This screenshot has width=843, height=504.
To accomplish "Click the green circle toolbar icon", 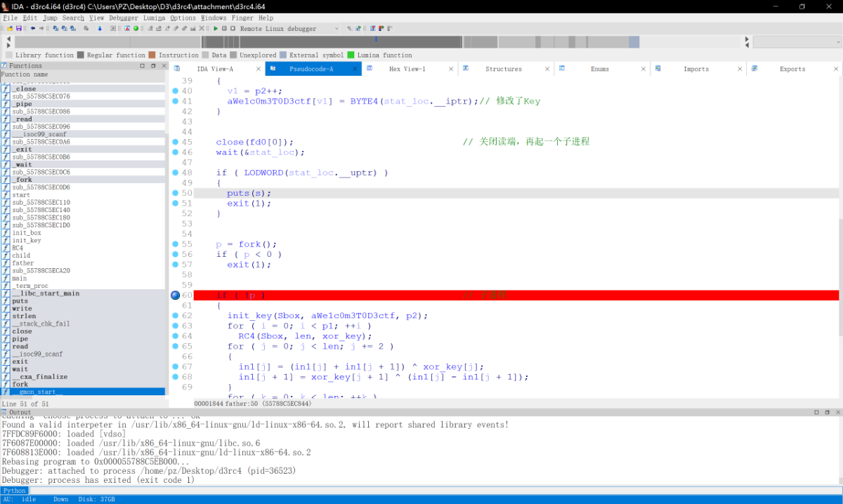I will coord(136,29).
